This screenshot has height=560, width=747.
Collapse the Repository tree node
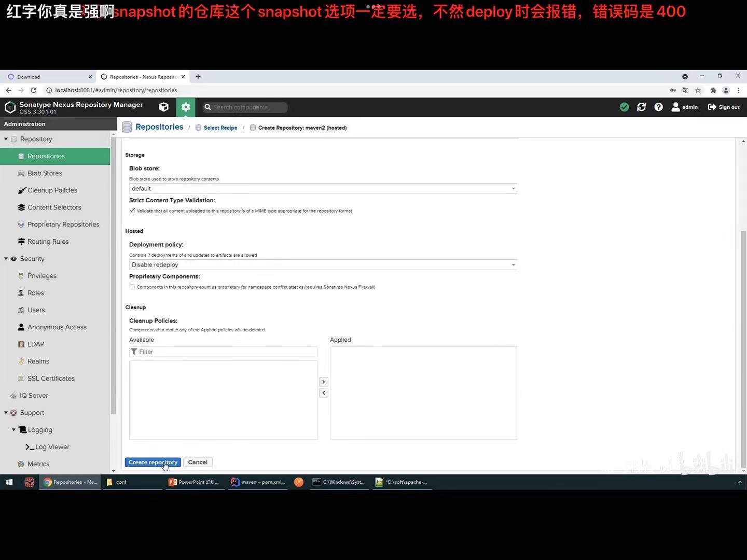(6, 139)
